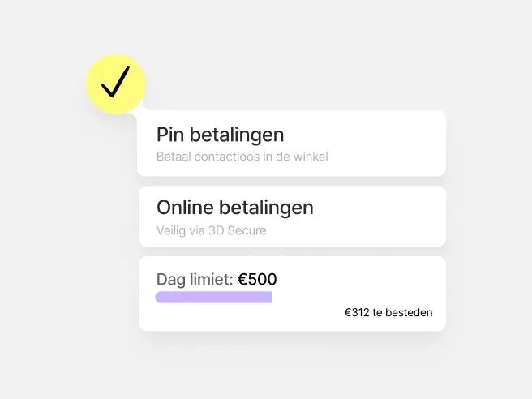Click the purple daily limit progress bar

tap(214, 297)
